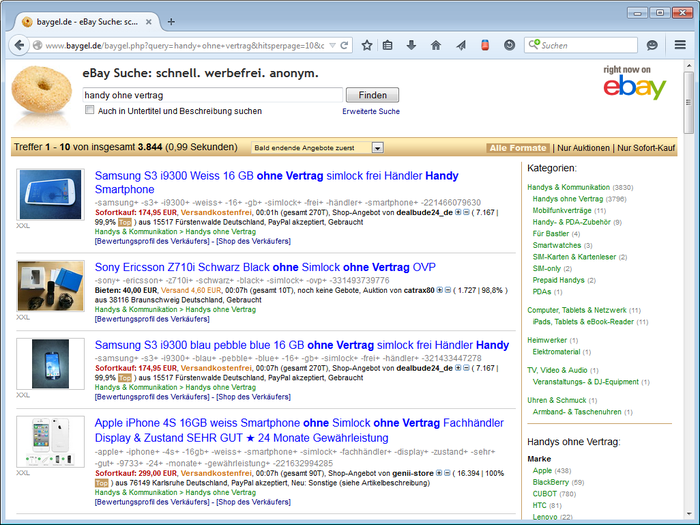Screen dimensions: 700x525
Task: Open a new tab with the plus button
Action: (x=171, y=21)
